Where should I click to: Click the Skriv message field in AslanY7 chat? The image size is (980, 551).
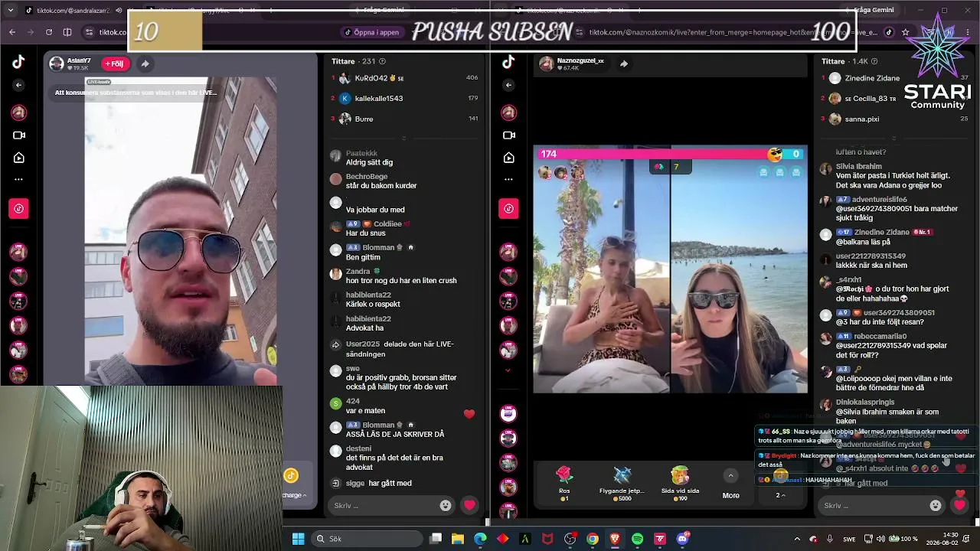(393, 505)
